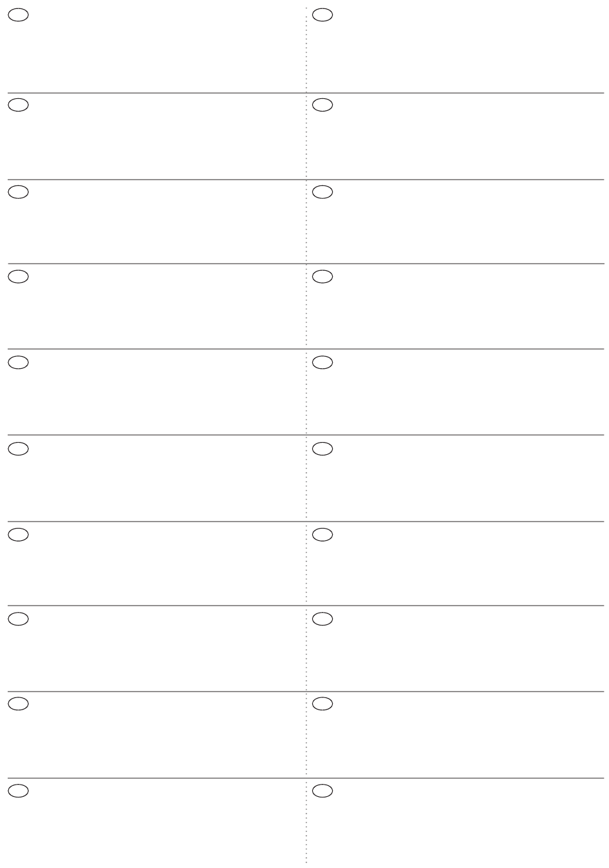This screenshot has height=868, width=609.
Task: Check the sixth-row oval on the right
Action: tap(322, 448)
